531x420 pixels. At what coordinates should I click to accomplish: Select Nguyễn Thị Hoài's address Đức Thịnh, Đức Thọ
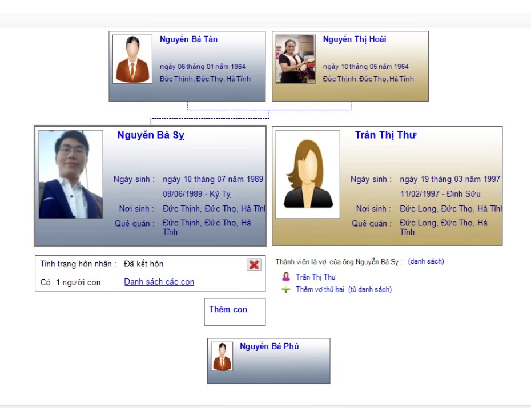[368, 79]
